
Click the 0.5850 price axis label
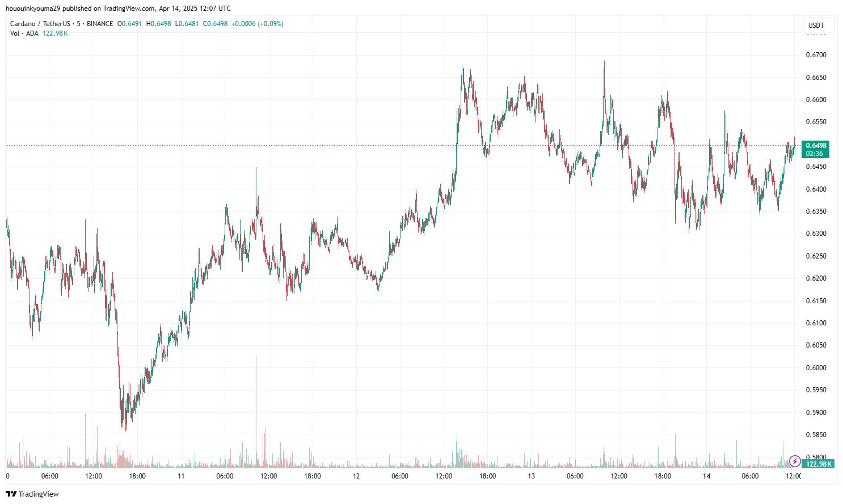point(816,435)
